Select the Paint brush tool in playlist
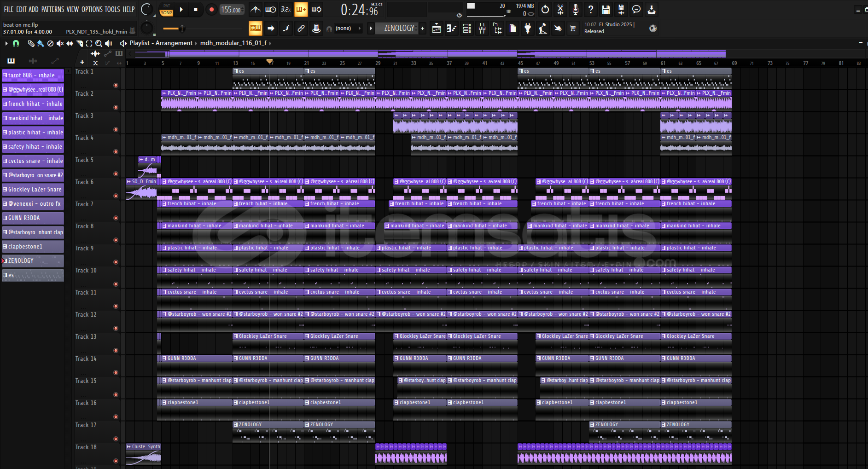 (41, 43)
